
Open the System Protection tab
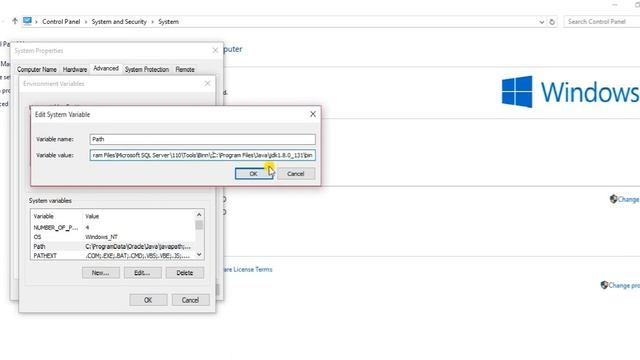[x=147, y=69]
